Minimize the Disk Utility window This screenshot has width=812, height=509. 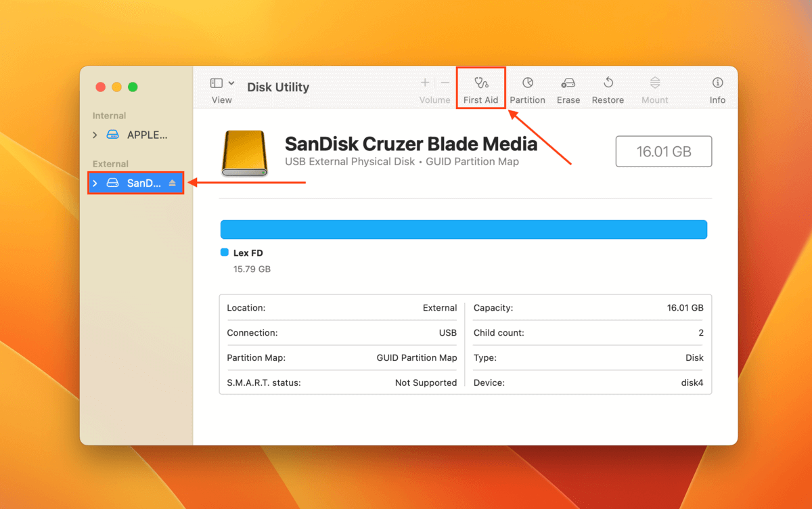pyautogui.click(x=117, y=87)
